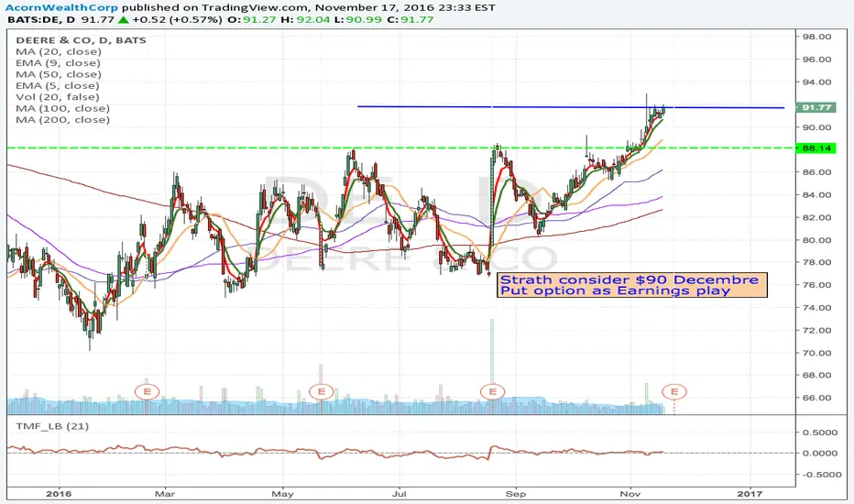This screenshot has height=504, width=854.
Task: Click the AcornWealthCorp author link
Action: click(61, 7)
